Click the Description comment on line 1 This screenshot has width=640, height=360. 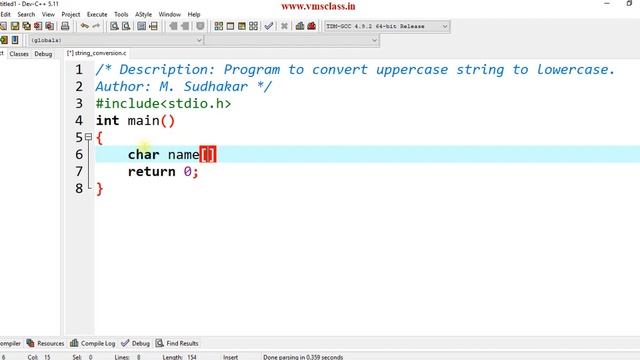coord(355,69)
